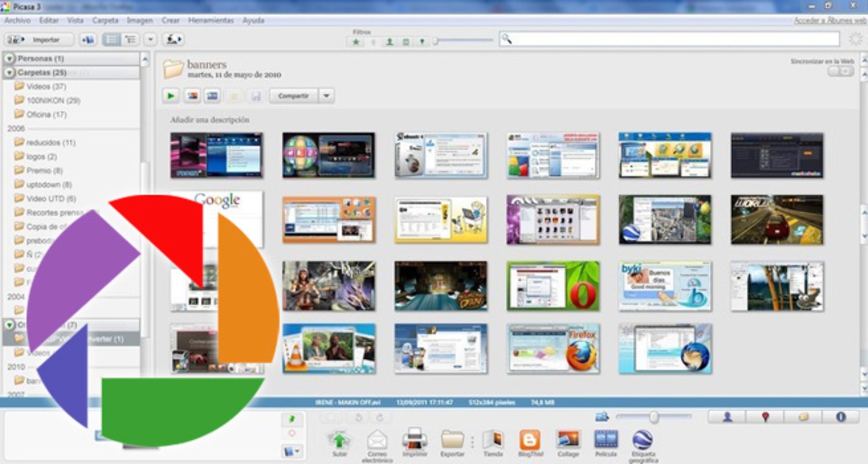The width and height of the screenshot is (868, 464).
Task: Click the Collage icon in bottom tray
Action: pos(568,440)
